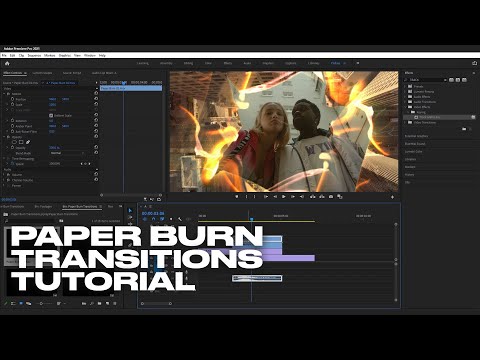480x360 pixels.
Task: Click the Lift button
Action: 312,197
